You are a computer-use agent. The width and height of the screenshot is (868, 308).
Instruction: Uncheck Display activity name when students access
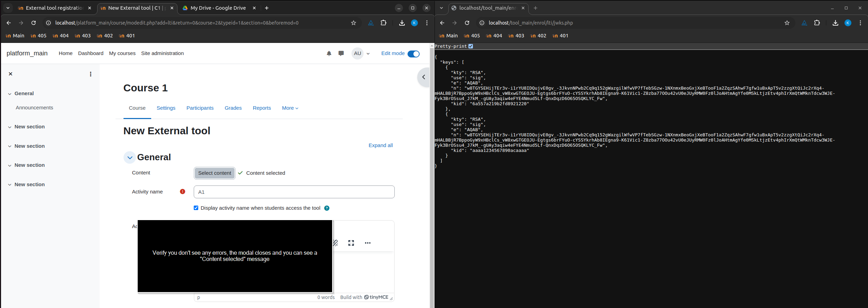click(196, 208)
